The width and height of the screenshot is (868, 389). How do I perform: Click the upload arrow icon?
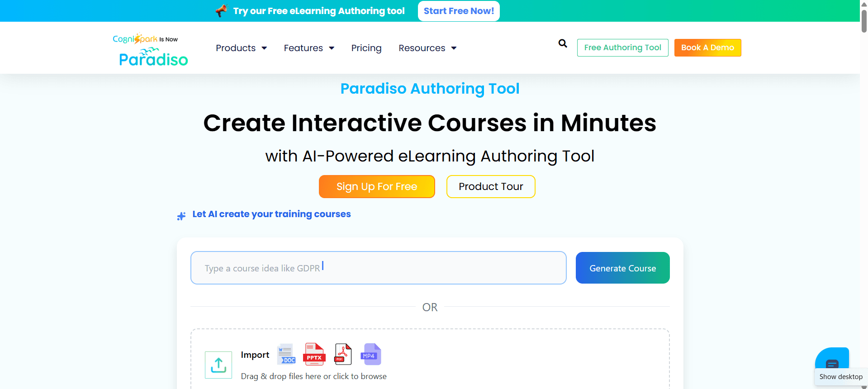218,365
